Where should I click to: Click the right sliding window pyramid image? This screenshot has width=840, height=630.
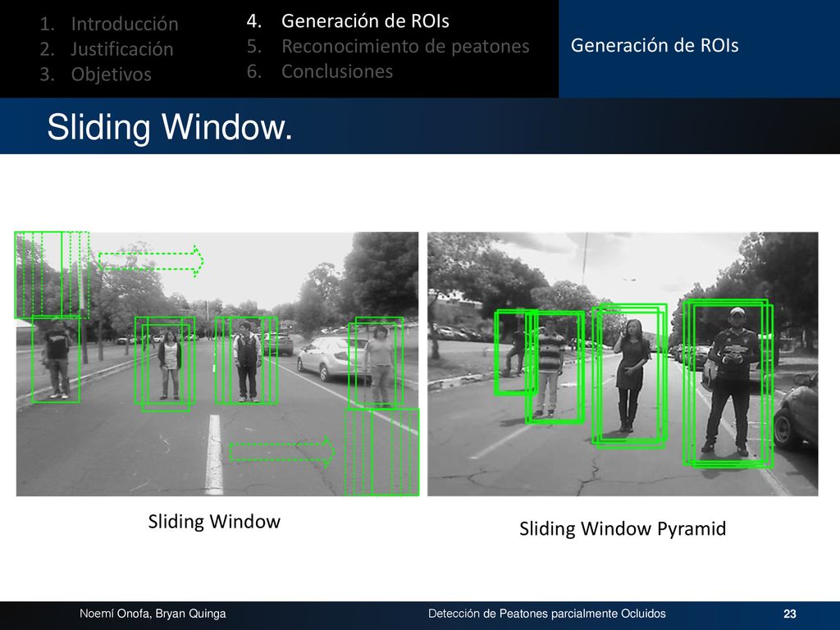point(623,363)
